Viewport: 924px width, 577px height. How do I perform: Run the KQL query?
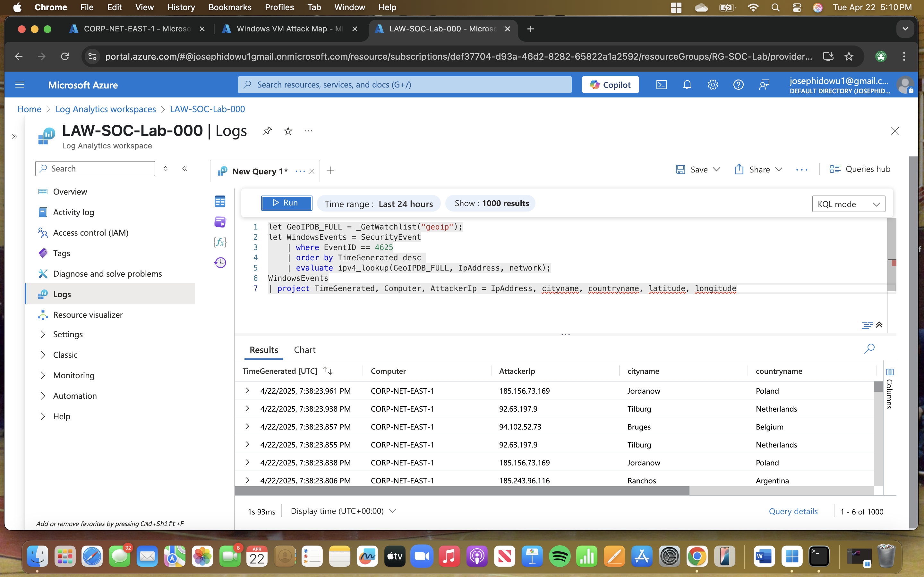pyautogui.click(x=287, y=203)
